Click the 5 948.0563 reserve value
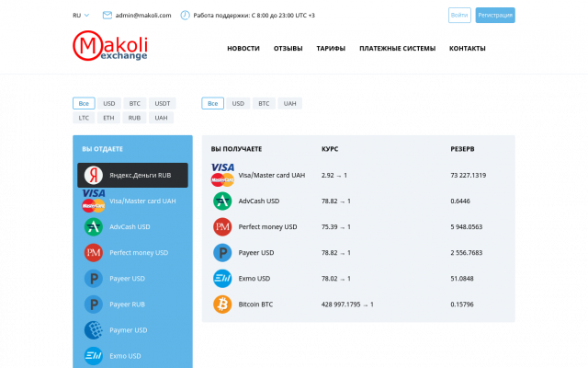The width and height of the screenshot is (588, 368). click(x=467, y=227)
